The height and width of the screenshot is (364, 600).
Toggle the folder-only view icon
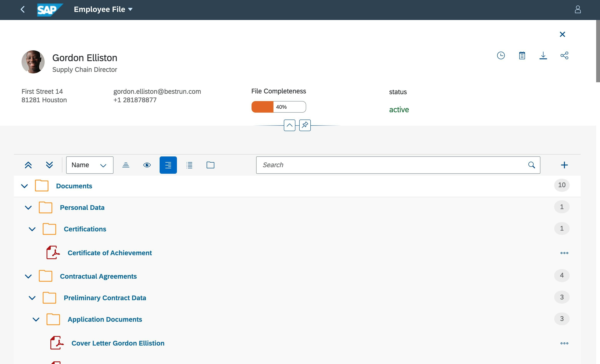(210, 165)
